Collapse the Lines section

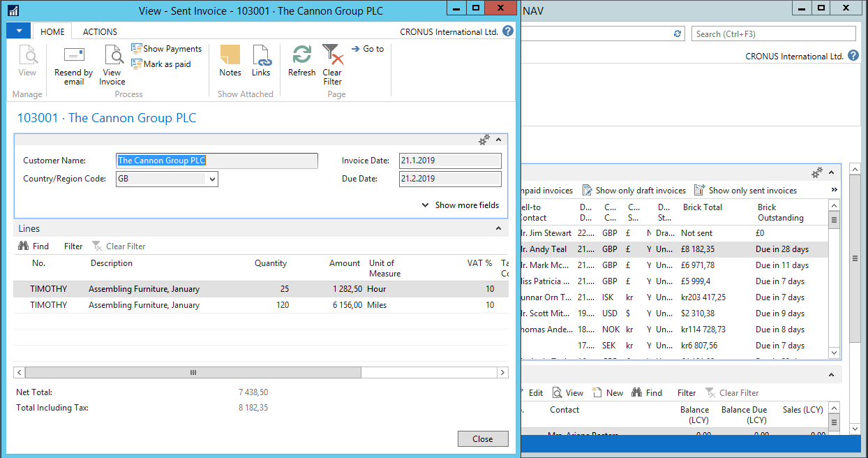(498, 228)
